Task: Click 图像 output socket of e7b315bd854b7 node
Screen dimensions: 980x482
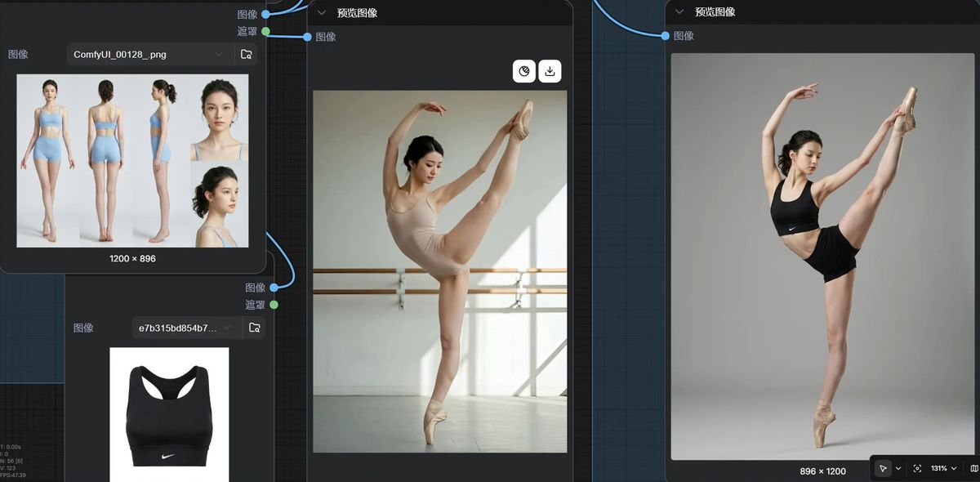Action: point(274,288)
